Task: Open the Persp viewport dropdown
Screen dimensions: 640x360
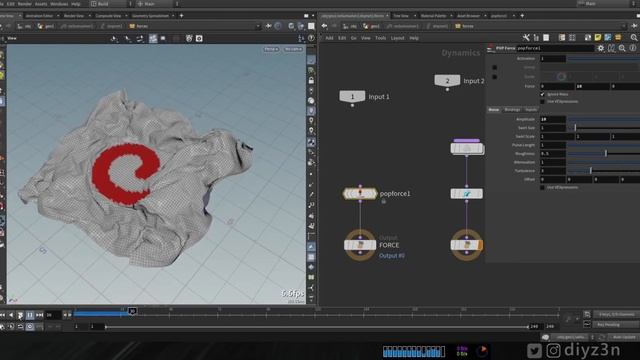Action: pyautogui.click(x=271, y=49)
